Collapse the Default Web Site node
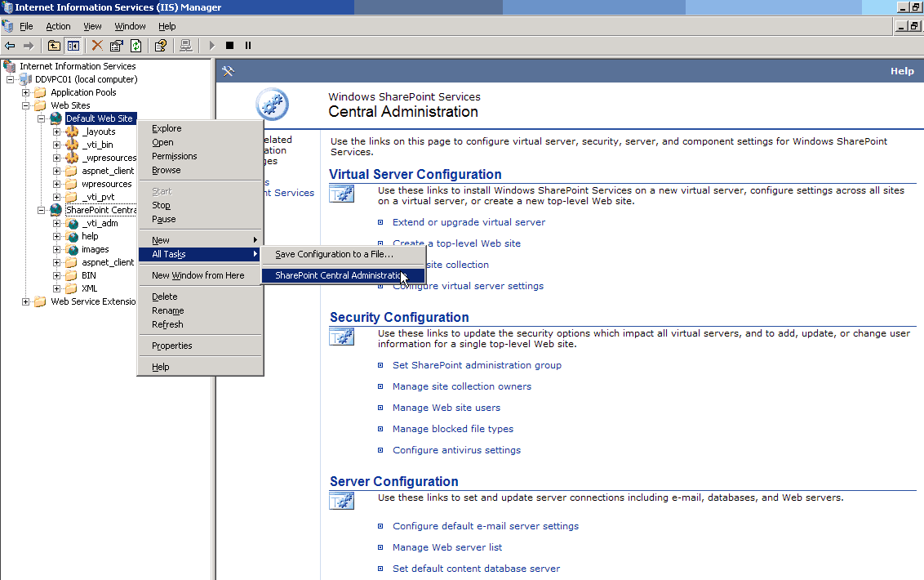 pos(42,118)
